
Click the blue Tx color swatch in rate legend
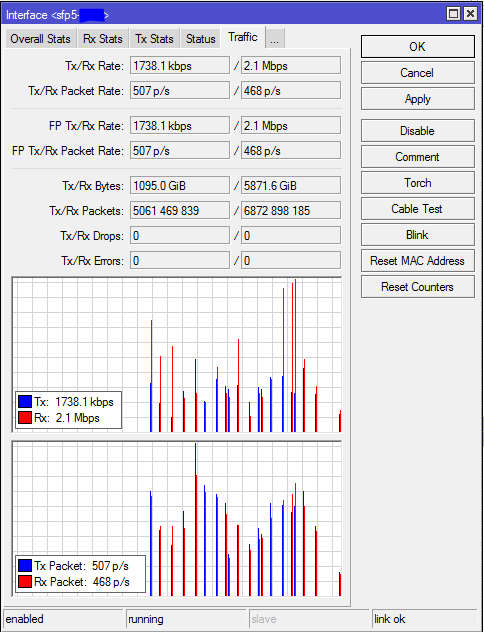tap(25, 402)
